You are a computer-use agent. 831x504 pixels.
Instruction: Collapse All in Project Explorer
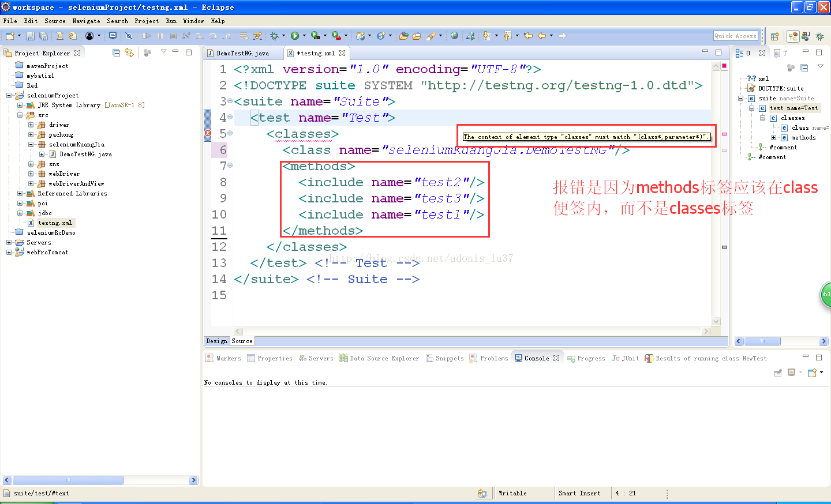[x=116, y=52]
